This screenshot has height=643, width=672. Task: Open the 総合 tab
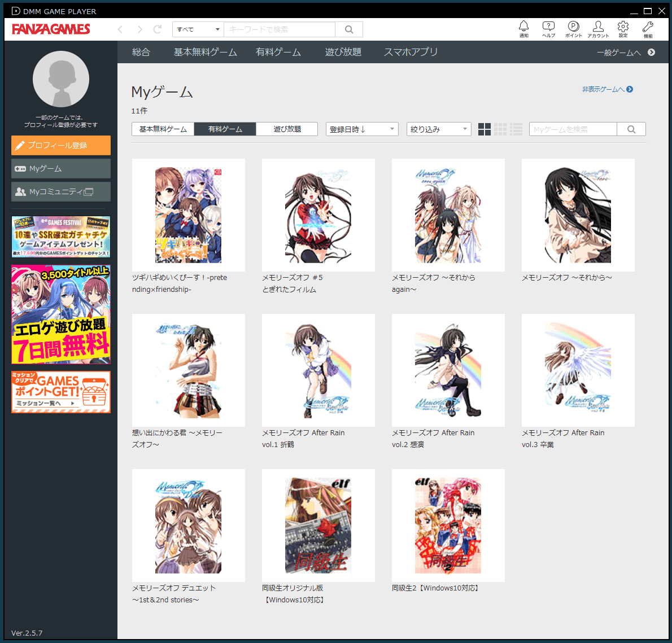point(141,53)
